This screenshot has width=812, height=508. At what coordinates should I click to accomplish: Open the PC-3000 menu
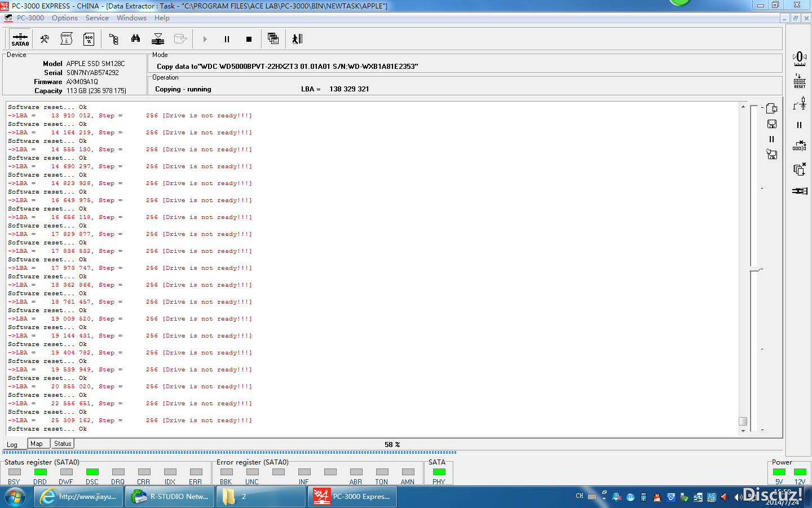(30, 18)
